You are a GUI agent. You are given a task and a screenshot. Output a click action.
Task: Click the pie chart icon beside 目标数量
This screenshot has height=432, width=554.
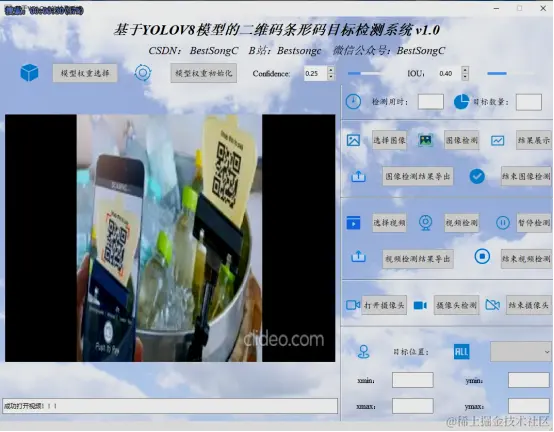(461, 102)
